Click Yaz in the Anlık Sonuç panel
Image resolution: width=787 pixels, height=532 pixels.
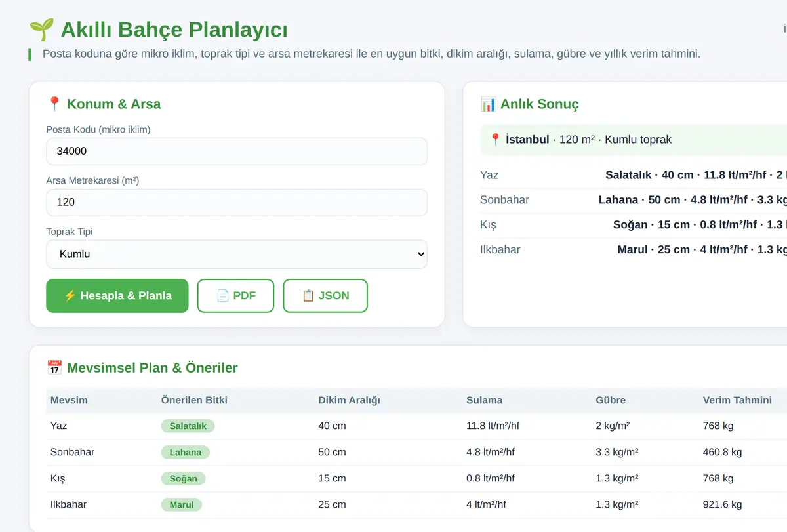(489, 175)
